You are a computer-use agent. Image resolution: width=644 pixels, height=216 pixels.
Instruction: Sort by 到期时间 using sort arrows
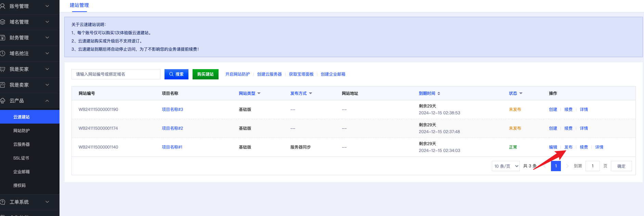pyautogui.click(x=439, y=93)
